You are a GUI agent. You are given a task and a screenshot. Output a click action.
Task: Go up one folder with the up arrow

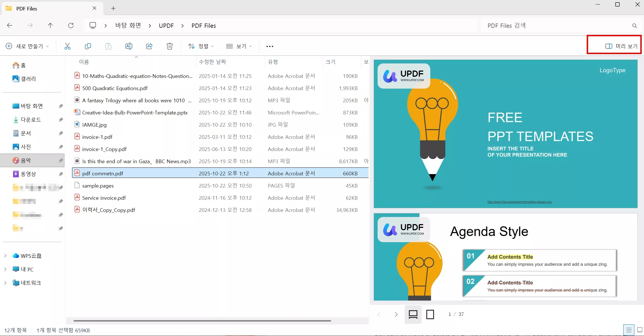[50, 25]
